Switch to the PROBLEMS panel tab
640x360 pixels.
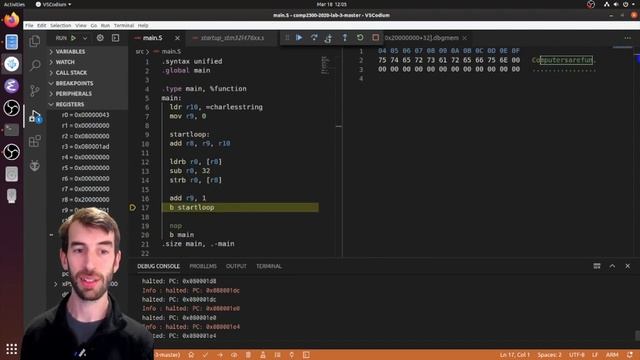point(203,266)
